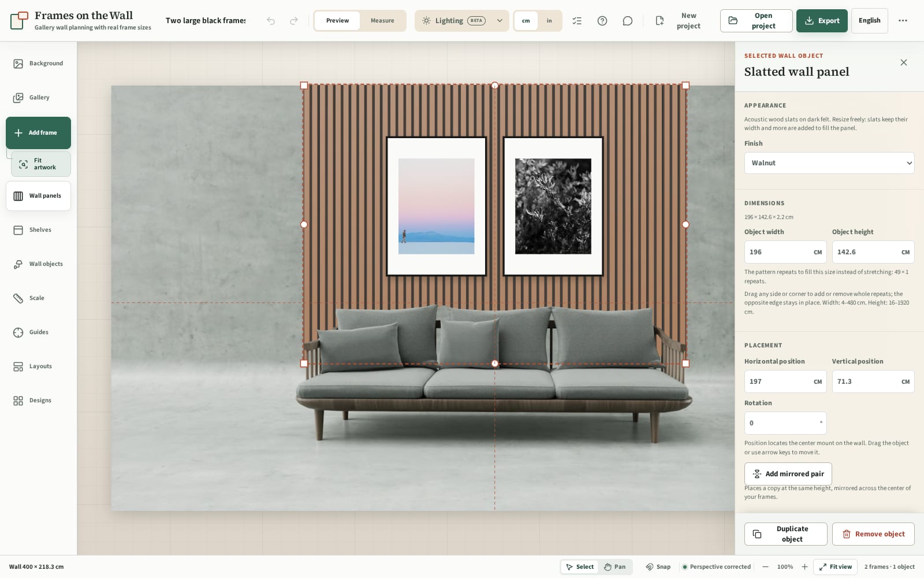Switch units to cm
Image resolution: width=924 pixels, height=578 pixels.
pos(526,21)
